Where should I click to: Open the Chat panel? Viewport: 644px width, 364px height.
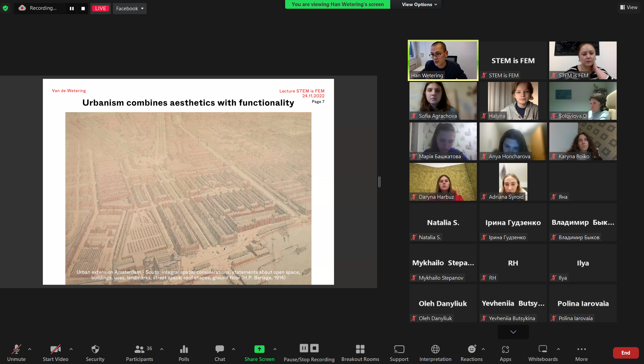(220, 353)
